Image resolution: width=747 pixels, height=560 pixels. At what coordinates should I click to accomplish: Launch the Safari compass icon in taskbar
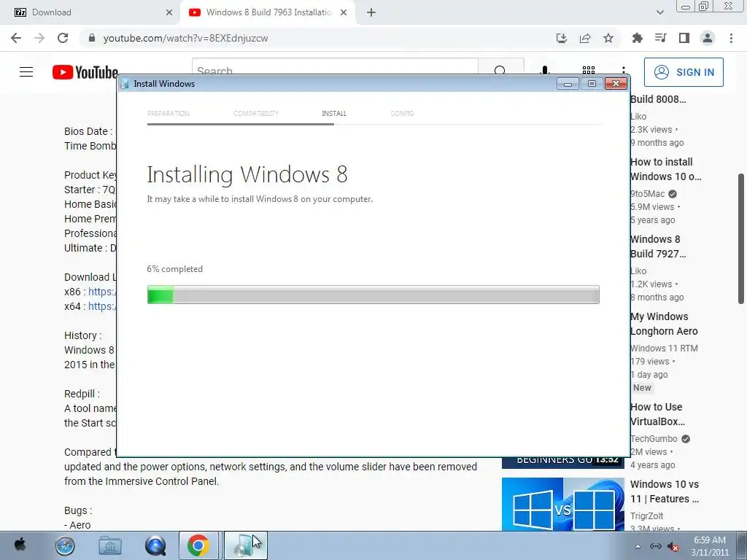(65, 545)
